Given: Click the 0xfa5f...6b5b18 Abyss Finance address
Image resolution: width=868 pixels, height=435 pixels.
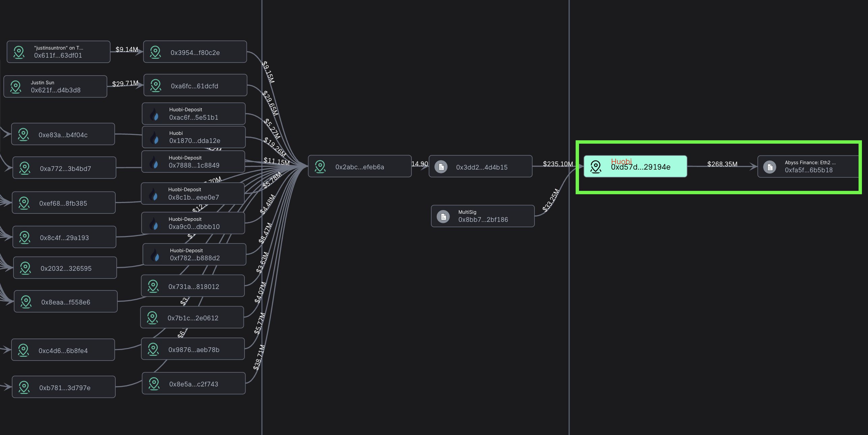Looking at the screenshot, I should click(x=808, y=170).
